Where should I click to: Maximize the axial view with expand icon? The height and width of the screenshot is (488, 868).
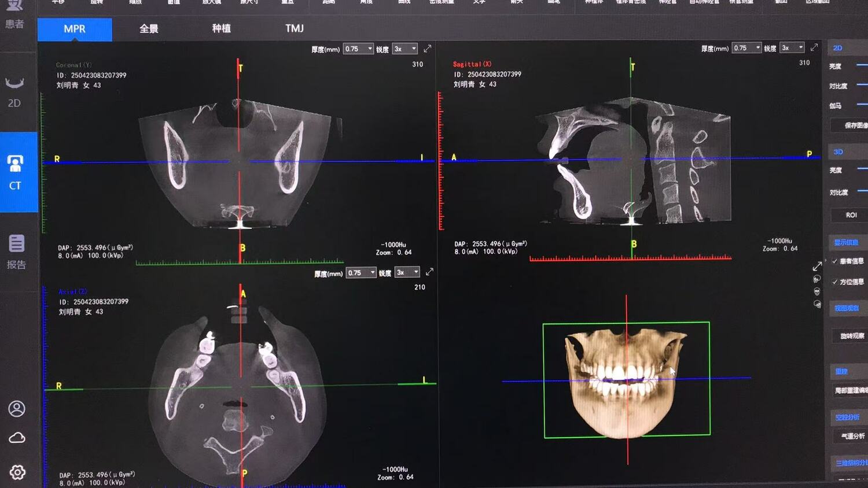429,272
